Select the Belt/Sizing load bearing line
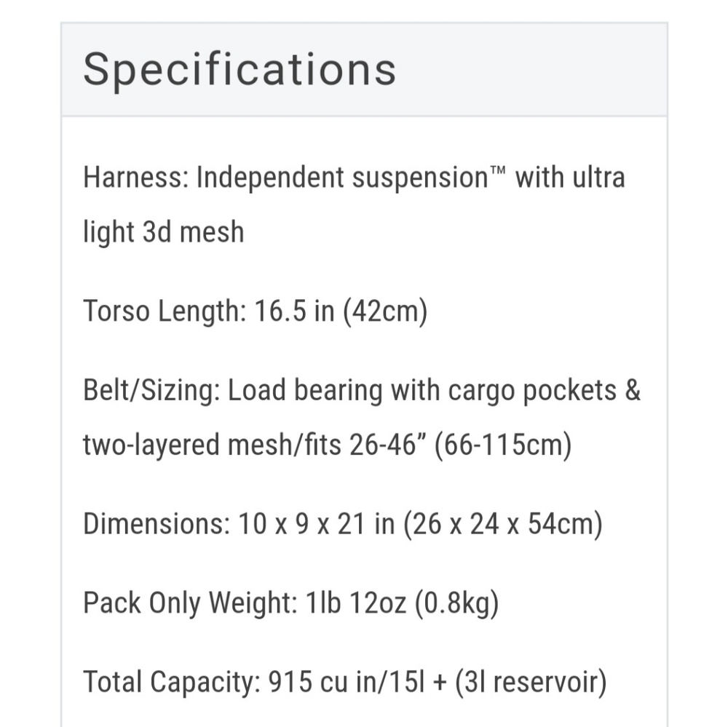The width and height of the screenshot is (728, 727). (362, 390)
